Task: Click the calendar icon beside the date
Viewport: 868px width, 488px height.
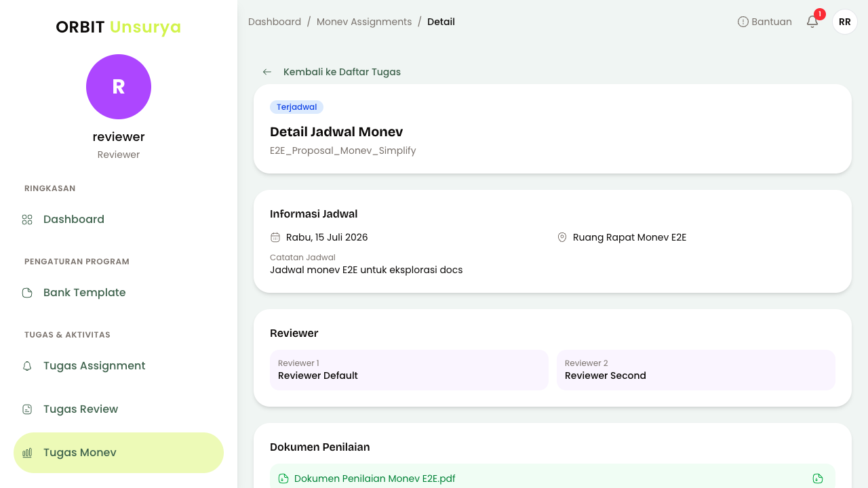Action: [275, 237]
